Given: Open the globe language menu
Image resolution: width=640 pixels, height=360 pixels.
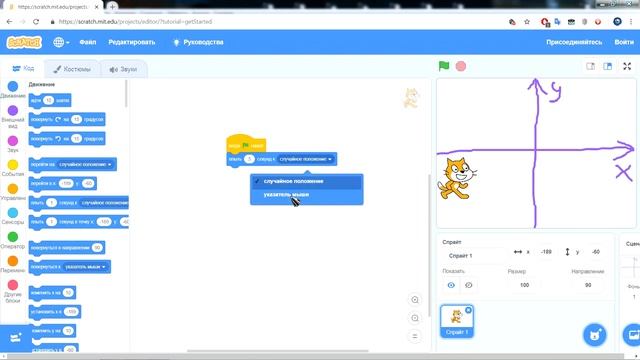Looking at the screenshot, I should [61, 42].
